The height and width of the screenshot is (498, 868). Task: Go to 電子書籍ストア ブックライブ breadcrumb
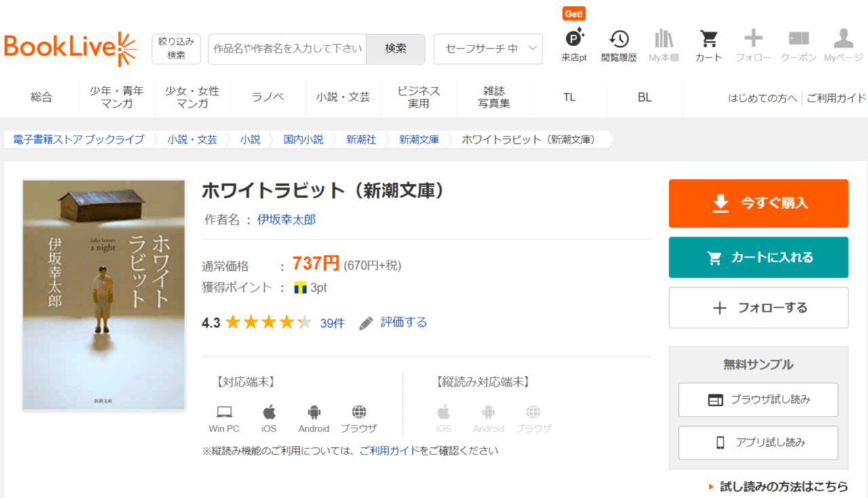(x=79, y=139)
